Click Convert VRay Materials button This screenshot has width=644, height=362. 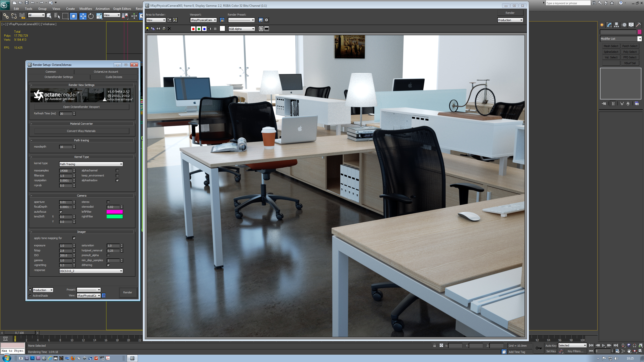pyautogui.click(x=82, y=131)
